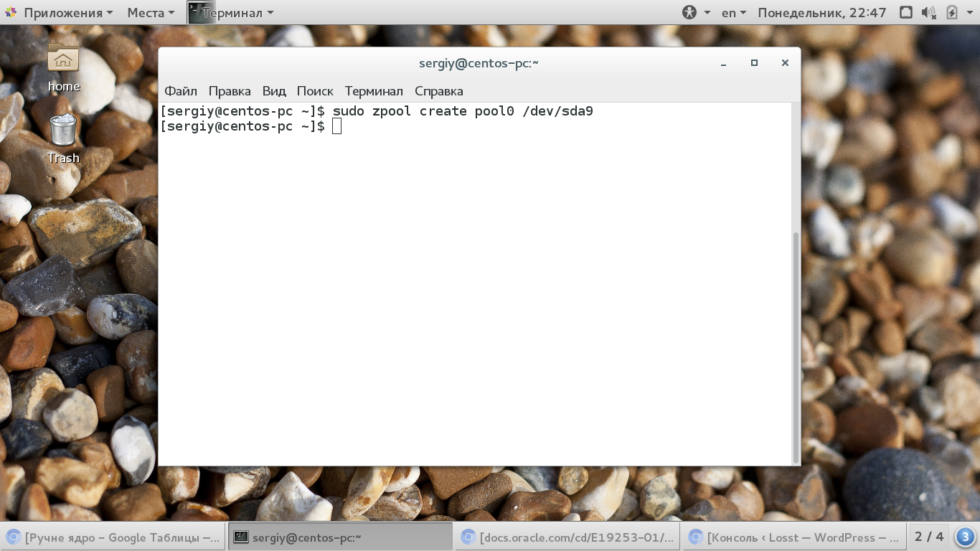980x551 pixels.
Task: Switch to Ручне ядро Google Таблицы taskbar window
Action: coord(113,537)
